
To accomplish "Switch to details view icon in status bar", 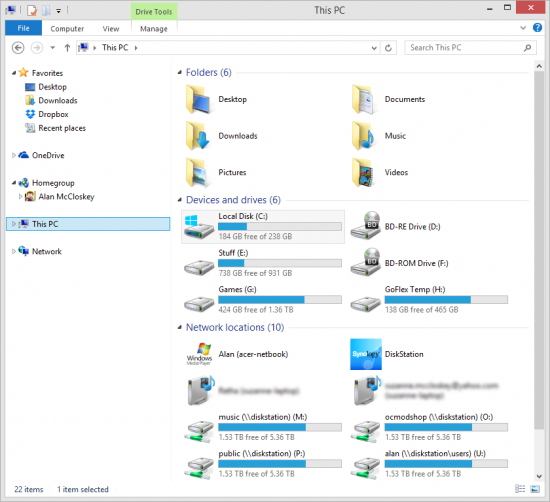I will point(520,489).
